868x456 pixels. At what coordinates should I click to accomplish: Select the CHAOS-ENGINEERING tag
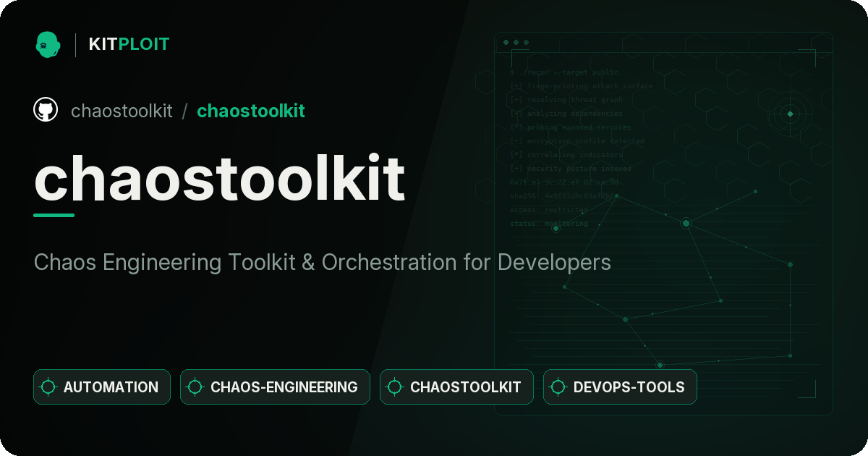click(x=275, y=387)
